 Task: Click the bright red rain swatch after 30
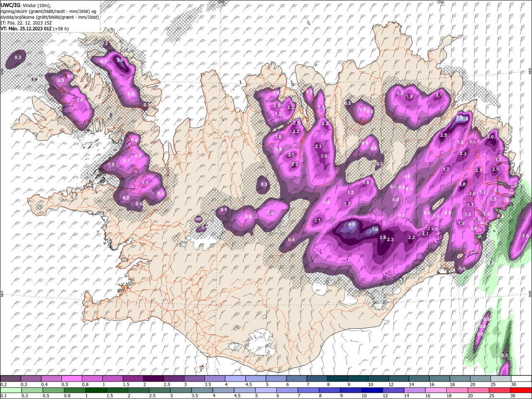point(520,390)
